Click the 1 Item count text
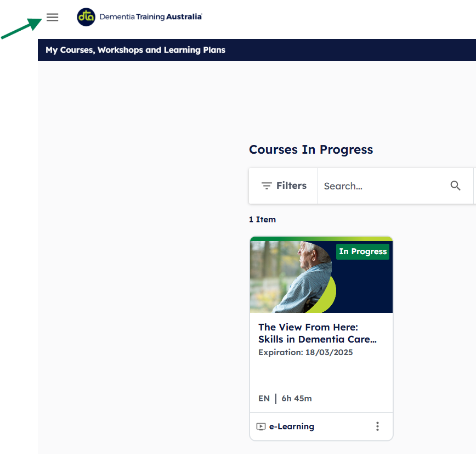The image size is (476, 454). pyautogui.click(x=262, y=220)
